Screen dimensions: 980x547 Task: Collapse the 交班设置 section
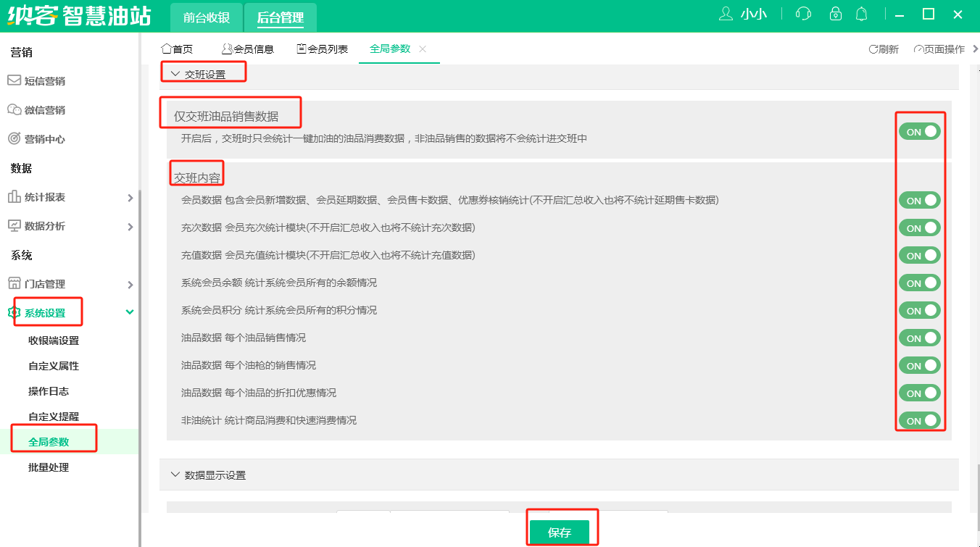pos(175,74)
